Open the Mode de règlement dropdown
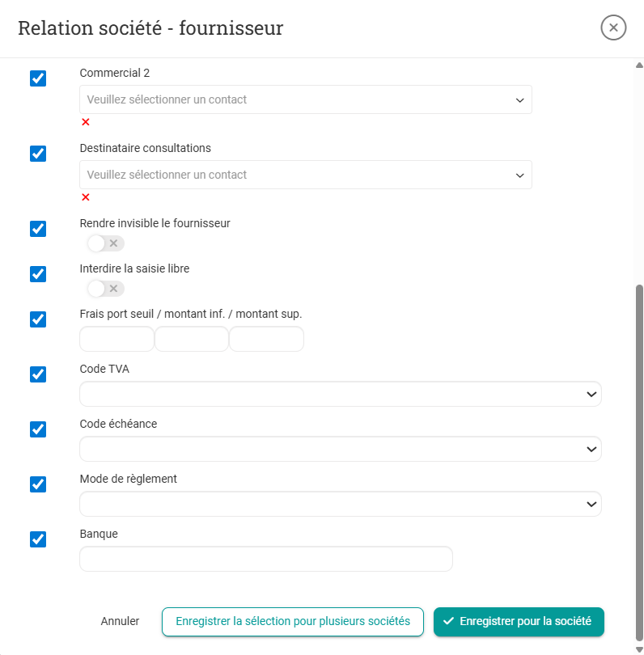The height and width of the screenshot is (655, 644). point(340,504)
